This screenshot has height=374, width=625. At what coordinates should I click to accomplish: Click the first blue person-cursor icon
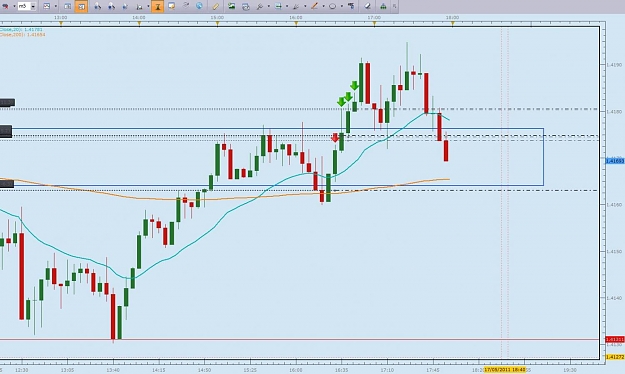coord(98,6)
